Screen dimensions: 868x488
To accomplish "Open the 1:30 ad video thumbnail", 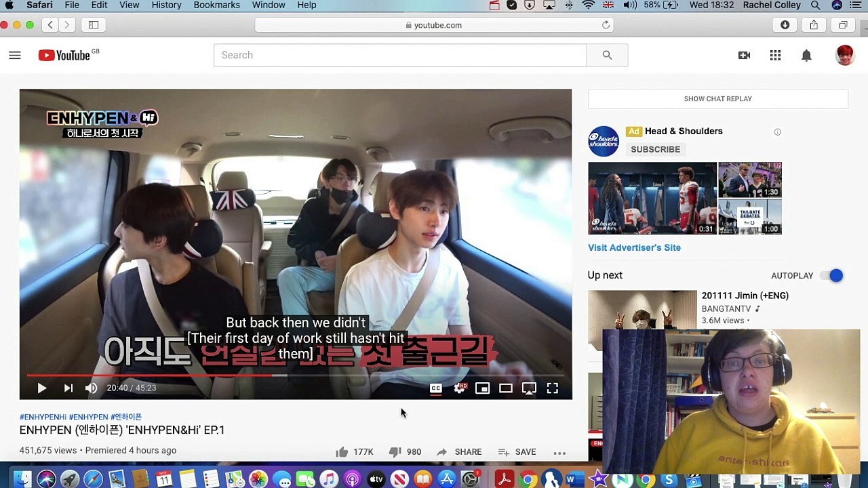I will coord(750,180).
